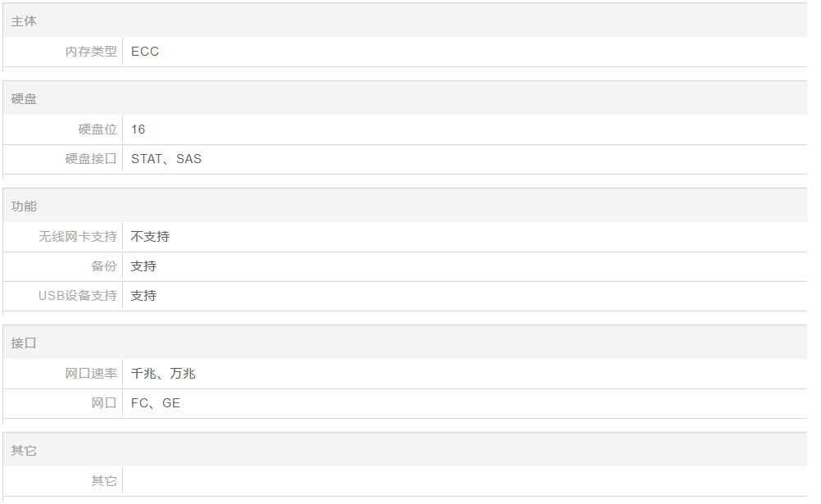This screenshot has width=821, height=504.
Task: Select the STAT、SAS interface value
Action: 166,159
